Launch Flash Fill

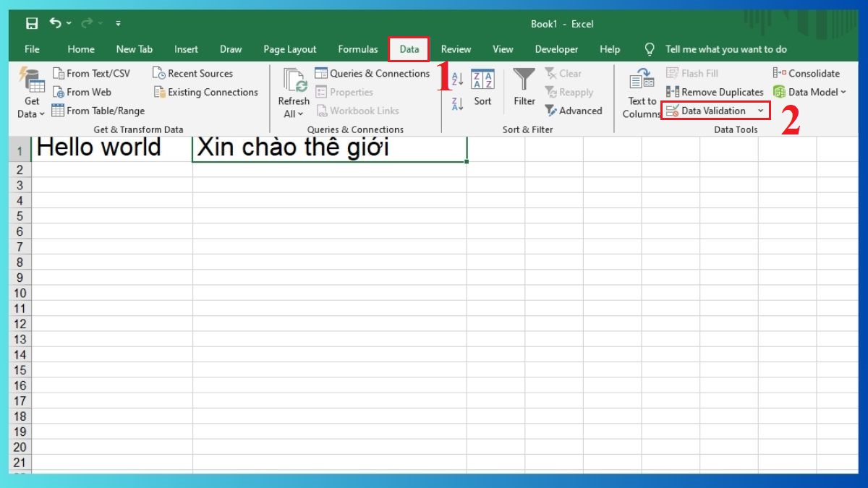[692, 73]
